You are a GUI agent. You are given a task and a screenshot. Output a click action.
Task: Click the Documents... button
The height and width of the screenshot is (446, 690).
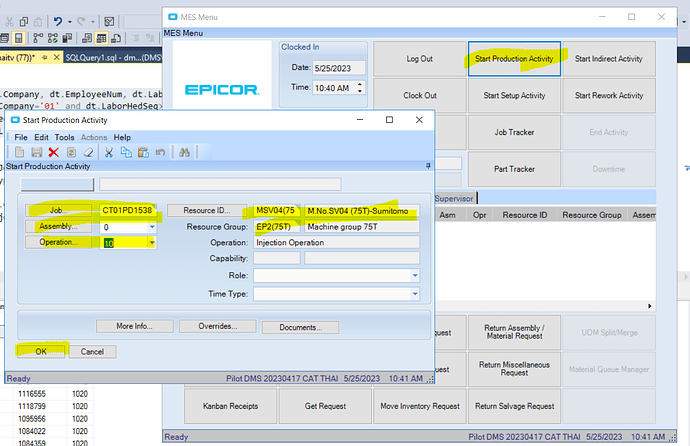(301, 327)
